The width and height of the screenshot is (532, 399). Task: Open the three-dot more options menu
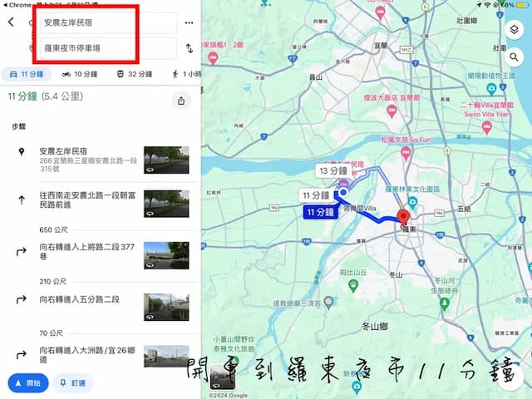(x=189, y=22)
